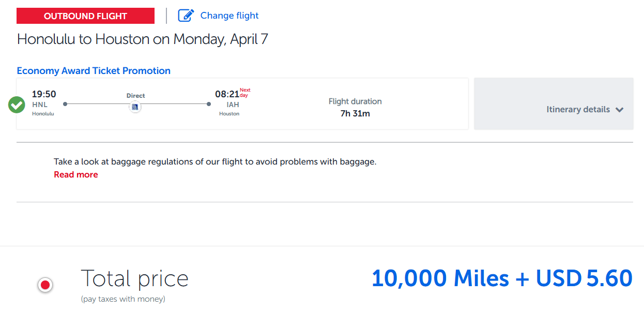Click the OUTBOUND FLIGHT red label

pos(86,16)
